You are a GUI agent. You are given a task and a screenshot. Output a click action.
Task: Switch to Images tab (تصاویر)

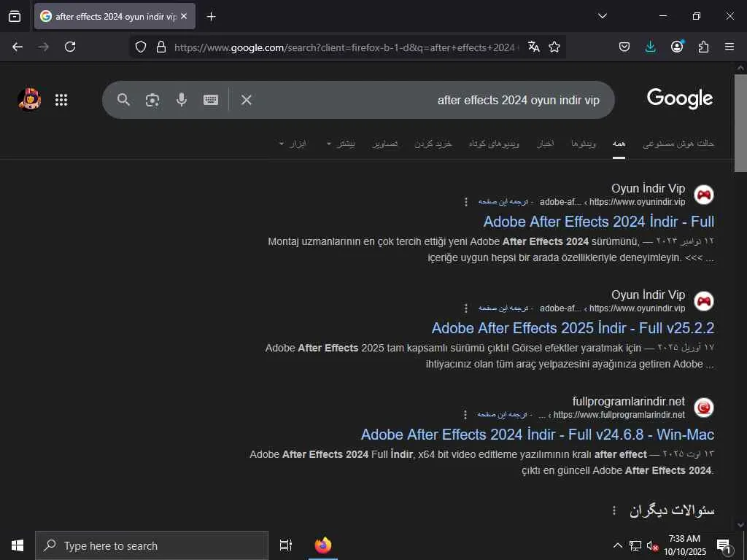pyautogui.click(x=385, y=144)
